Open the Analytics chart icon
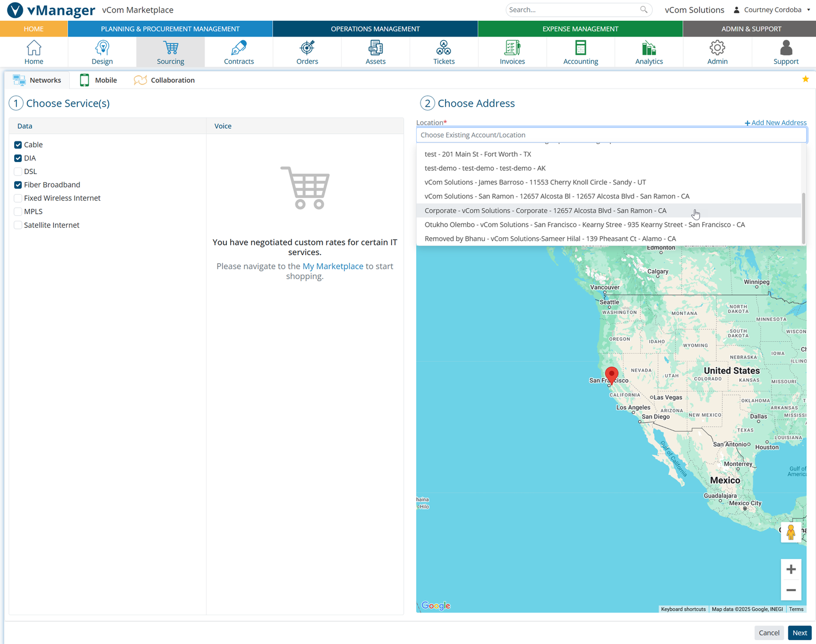The height and width of the screenshot is (644, 816). click(649, 48)
